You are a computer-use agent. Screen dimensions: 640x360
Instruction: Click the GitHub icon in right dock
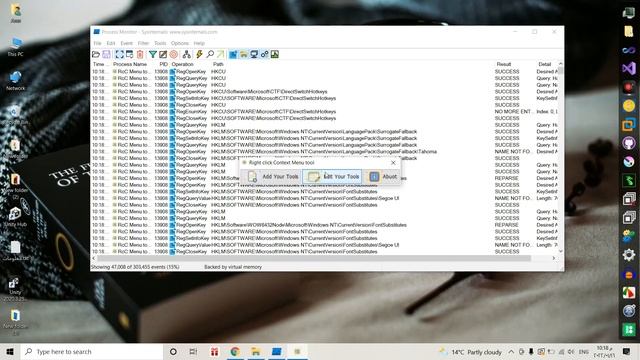coord(629,143)
